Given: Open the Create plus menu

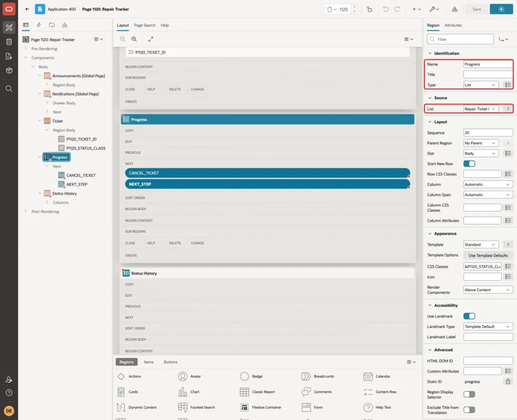Looking at the screenshot, I should [417, 9].
